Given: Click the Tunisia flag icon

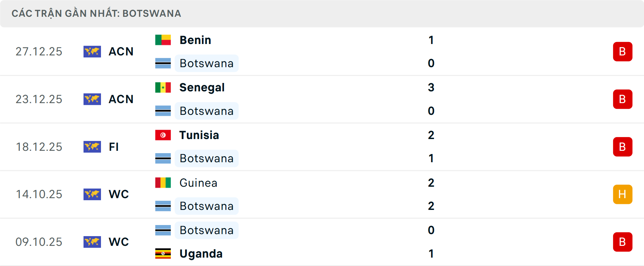Looking at the screenshot, I should [x=163, y=135].
